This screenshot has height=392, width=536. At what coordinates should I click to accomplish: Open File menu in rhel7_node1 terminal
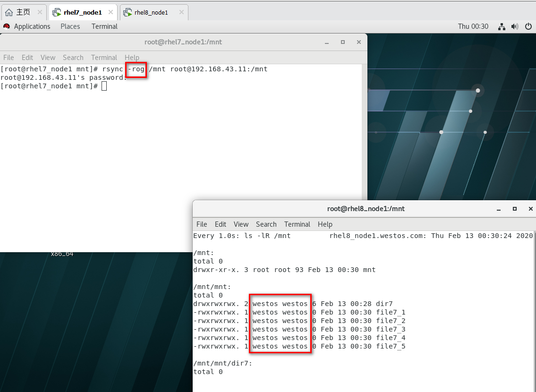(x=9, y=58)
